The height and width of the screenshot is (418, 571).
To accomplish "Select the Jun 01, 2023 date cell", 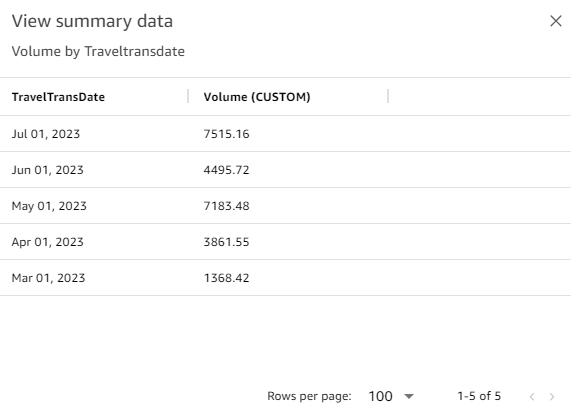I will pyautogui.click(x=47, y=170).
